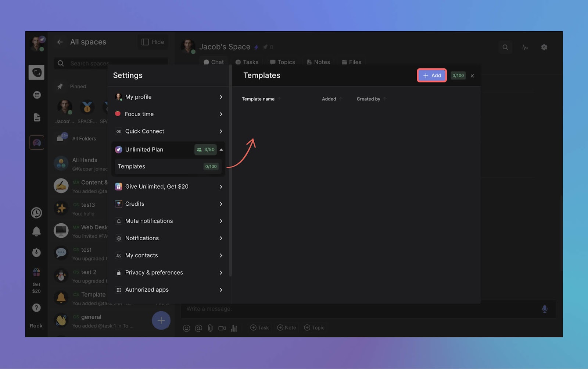
Task: Open Authorized apps settings
Action: pyautogui.click(x=168, y=290)
